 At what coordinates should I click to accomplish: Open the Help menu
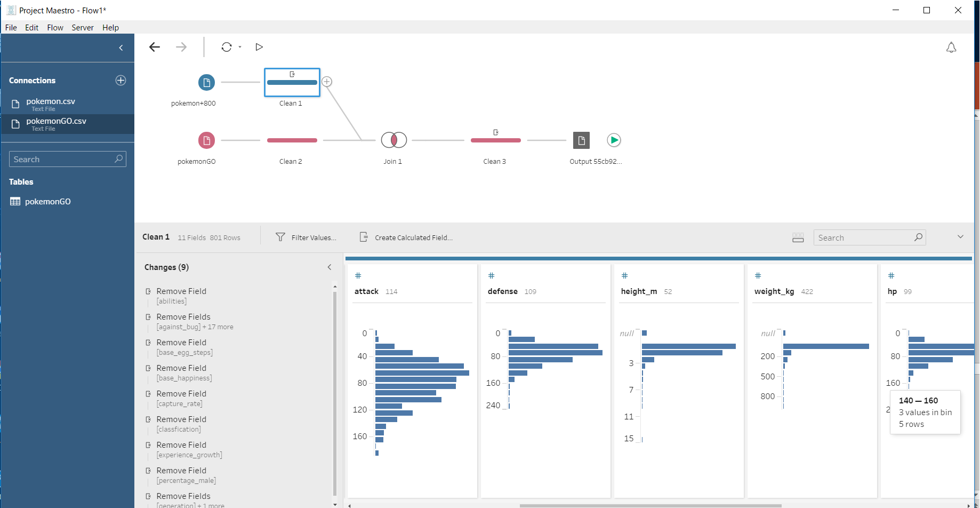click(x=110, y=28)
